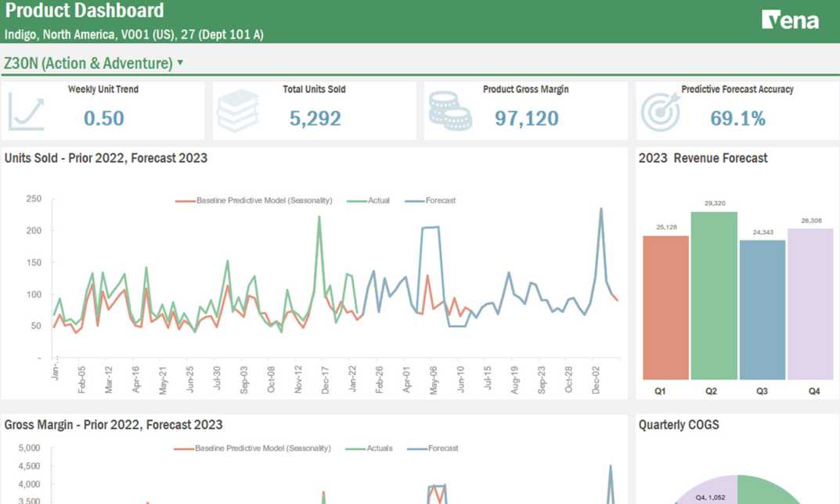840x504 pixels.
Task: Click the 5,292 Total Units Sold value
Action: pyautogui.click(x=315, y=118)
